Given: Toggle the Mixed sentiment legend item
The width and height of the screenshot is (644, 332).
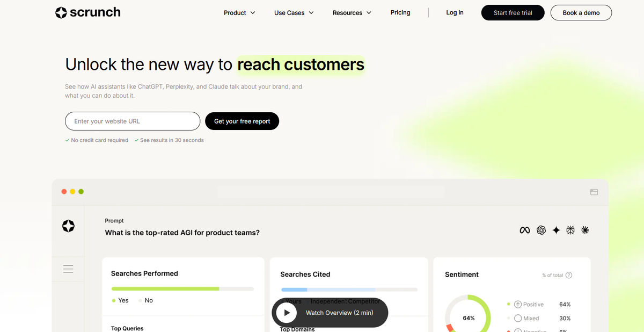Looking at the screenshot, I should (x=526, y=318).
